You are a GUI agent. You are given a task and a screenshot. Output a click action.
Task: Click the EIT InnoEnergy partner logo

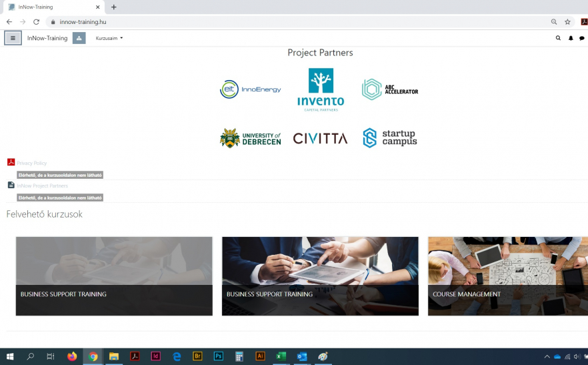[x=250, y=89]
